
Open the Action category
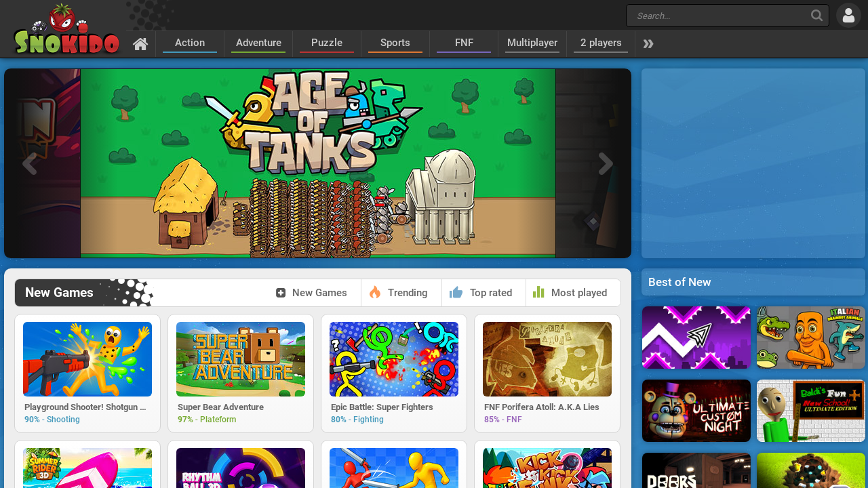[190, 43]
